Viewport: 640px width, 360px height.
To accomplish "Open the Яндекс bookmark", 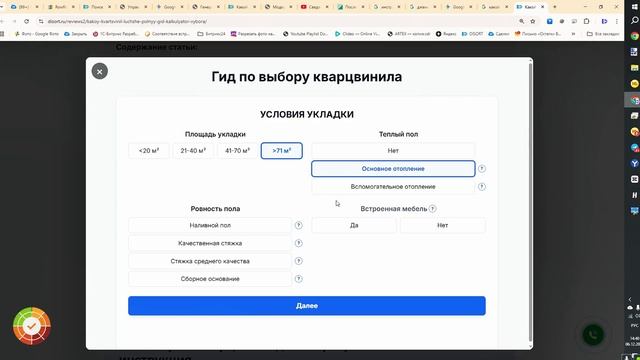I will click(x=446, y=34).
